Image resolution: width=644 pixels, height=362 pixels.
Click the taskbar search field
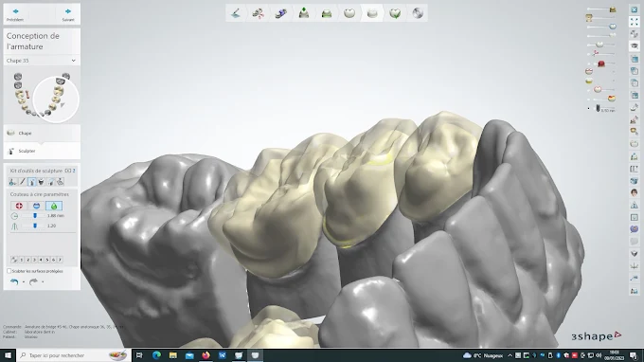[74, 355]
